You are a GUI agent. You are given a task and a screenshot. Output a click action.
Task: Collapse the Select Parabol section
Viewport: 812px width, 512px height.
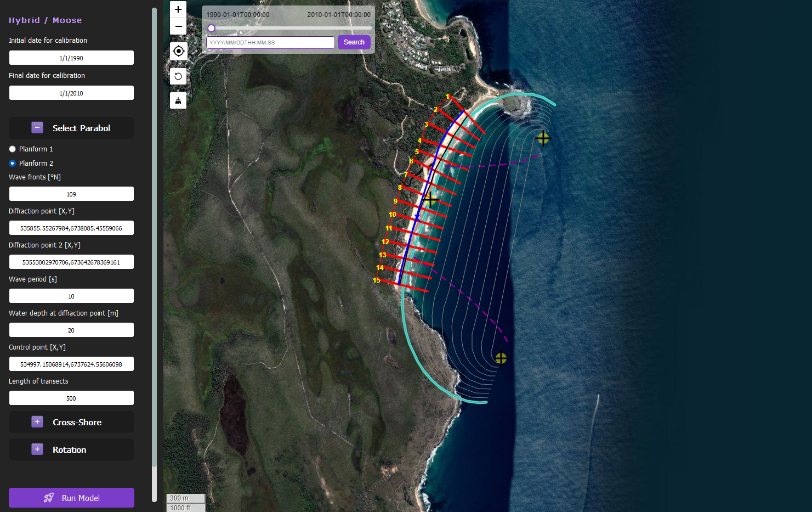coord(37,128)
